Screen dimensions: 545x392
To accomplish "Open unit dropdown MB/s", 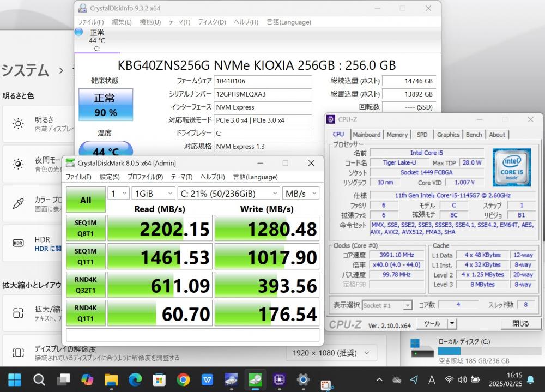I will (301, 194).
